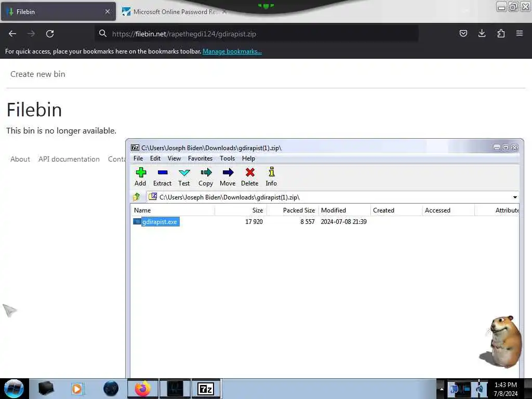Sort by the Modified column header
This screenshot has height=399, width=532.
(x=344, y=210)
